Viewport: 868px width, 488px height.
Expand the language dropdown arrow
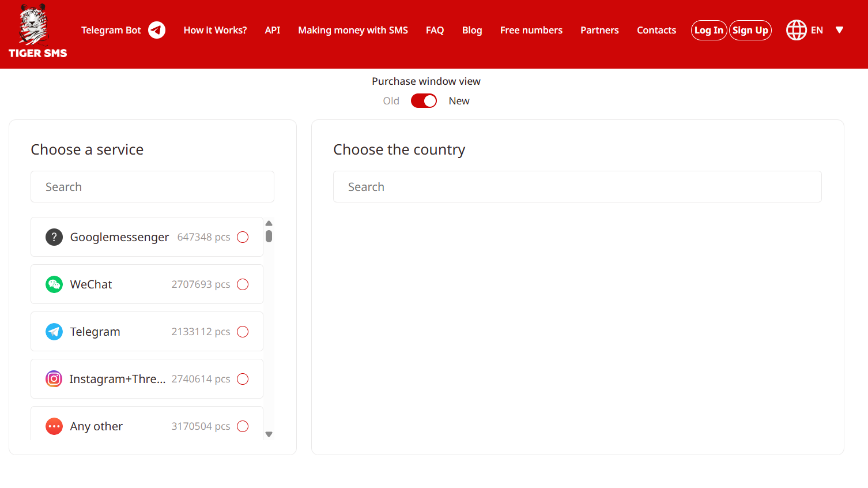coord(840,30)
